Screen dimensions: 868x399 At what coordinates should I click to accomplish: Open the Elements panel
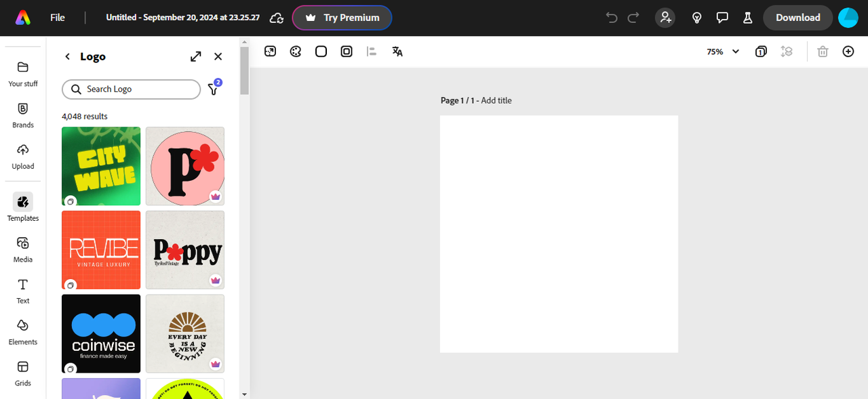[23, 332]
